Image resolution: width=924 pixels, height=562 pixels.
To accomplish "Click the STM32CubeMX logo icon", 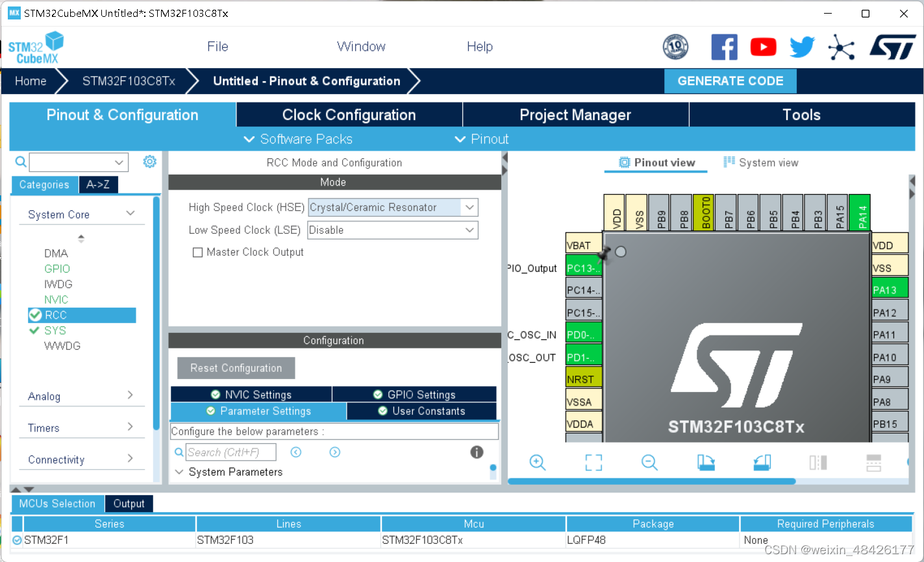I will (36, 48).
